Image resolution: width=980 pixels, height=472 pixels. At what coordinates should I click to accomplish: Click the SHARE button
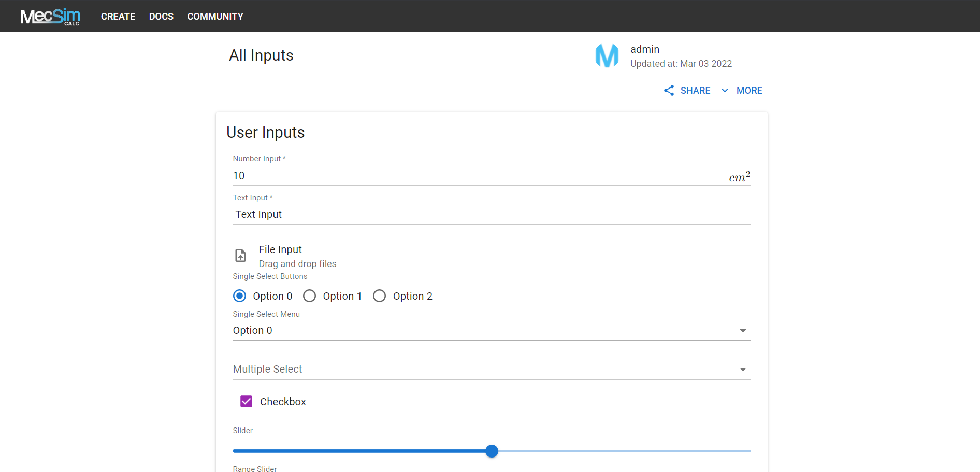coord(687,91)
